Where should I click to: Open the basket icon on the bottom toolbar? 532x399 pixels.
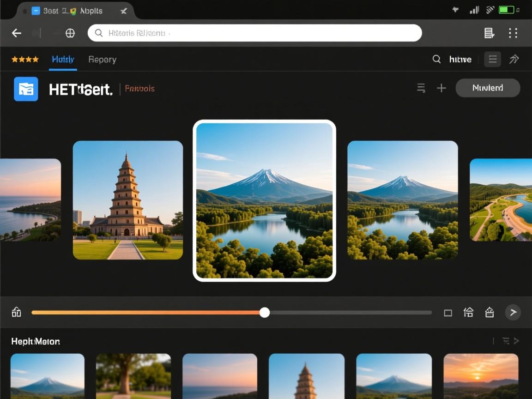coord(489,313)
